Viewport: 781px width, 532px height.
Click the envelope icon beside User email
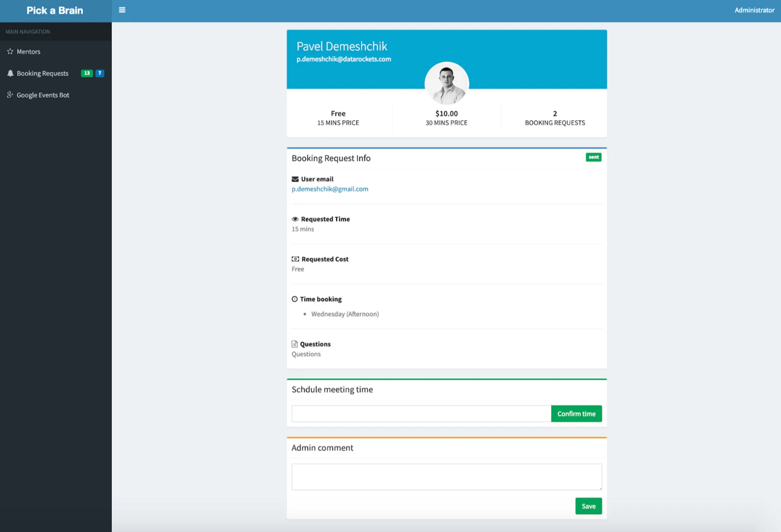tap(295, 179)
